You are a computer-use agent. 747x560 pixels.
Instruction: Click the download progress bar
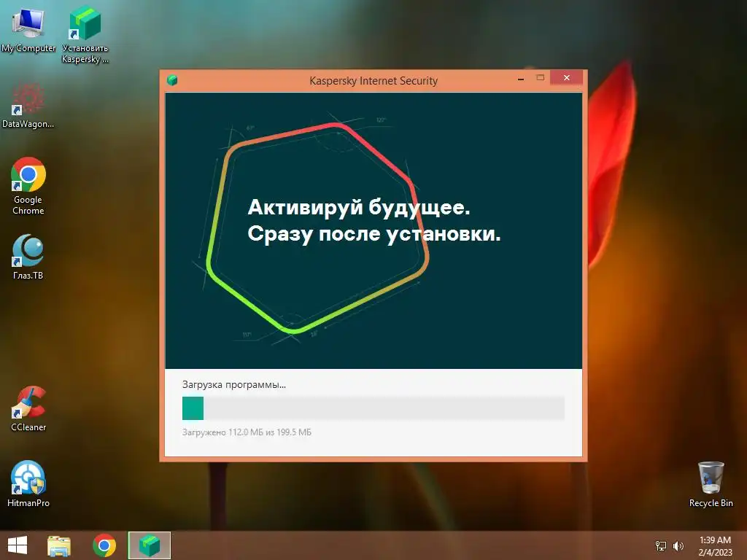pos(373,408)
